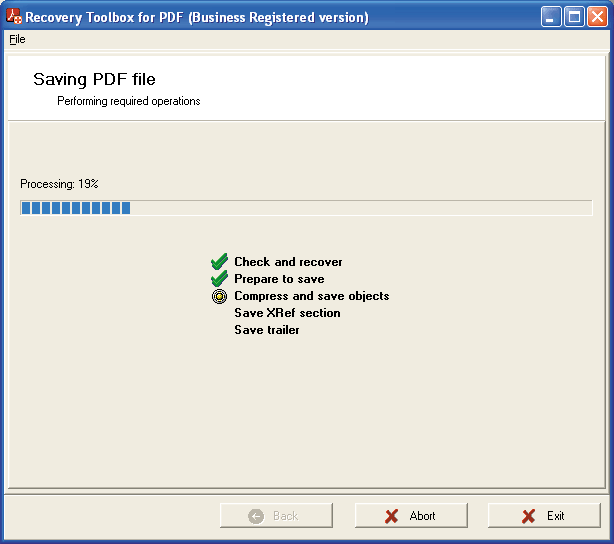614x544 pixels.
Task: Minimize the Recovery Toolbox window
Action: (551, 17)
